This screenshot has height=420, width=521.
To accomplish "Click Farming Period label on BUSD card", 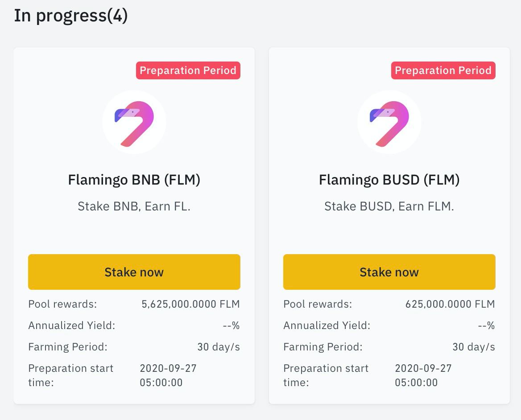I will pyautogui.click(x=323, y=347).
